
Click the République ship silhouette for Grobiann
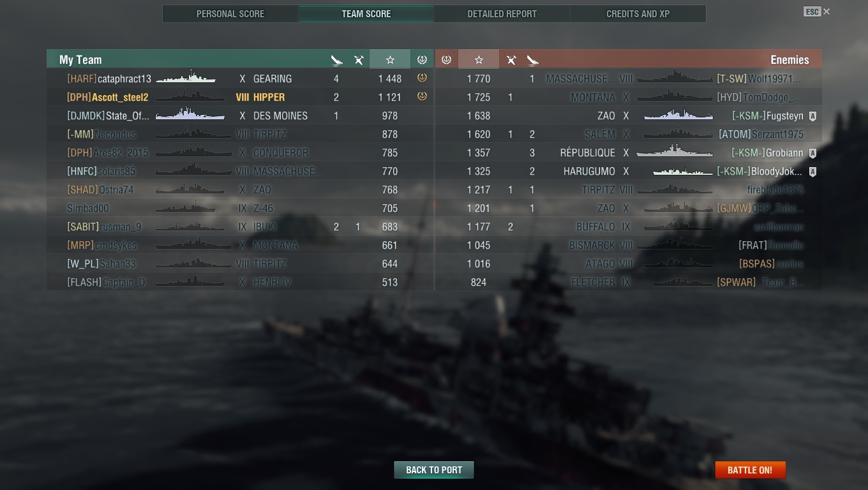point(675,152)
